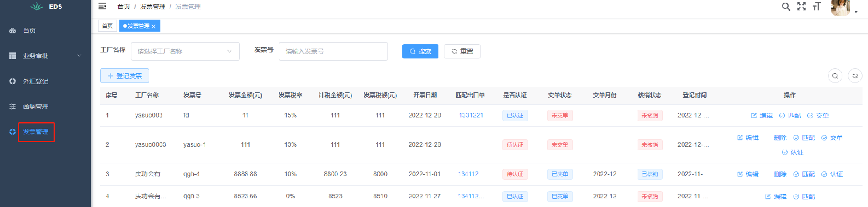Click 交单 in the fd invoice row

click(818, 115)
